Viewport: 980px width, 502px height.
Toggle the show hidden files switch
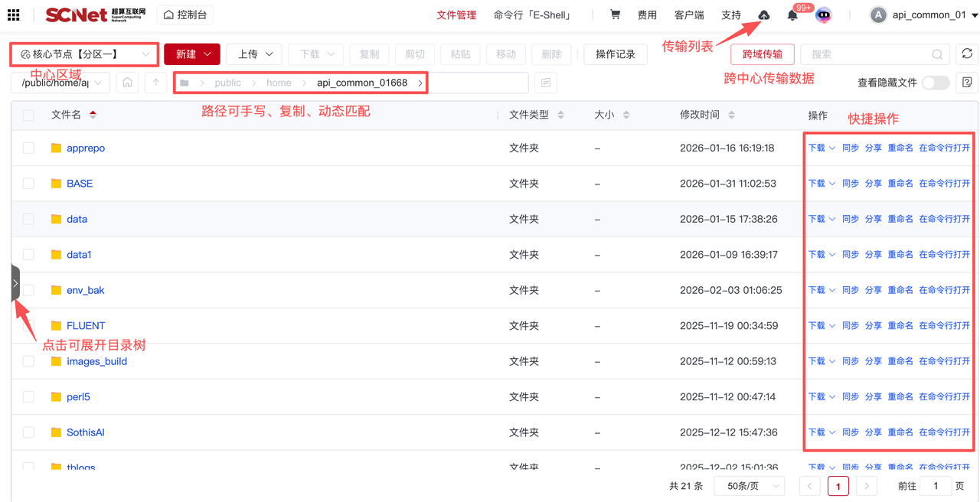(x=935, y=83)
